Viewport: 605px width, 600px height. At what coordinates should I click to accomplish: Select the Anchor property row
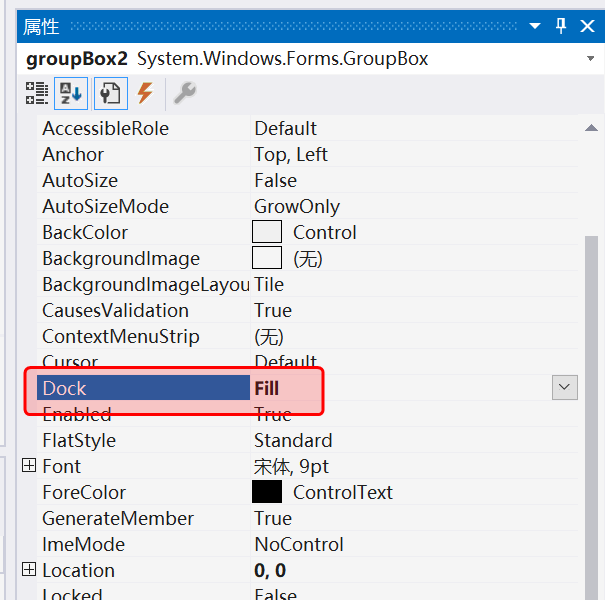pyautogui.click(x=73, y=154)
